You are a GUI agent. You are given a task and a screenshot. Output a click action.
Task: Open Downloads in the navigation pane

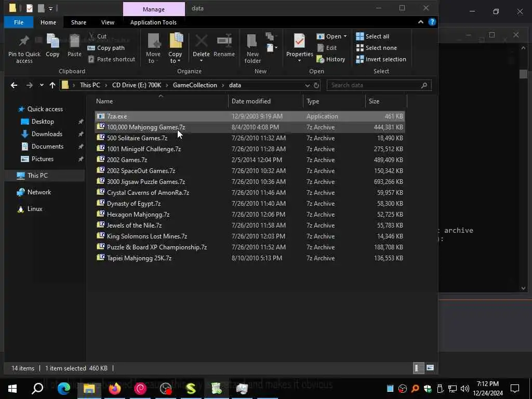[x=47, y=134]
